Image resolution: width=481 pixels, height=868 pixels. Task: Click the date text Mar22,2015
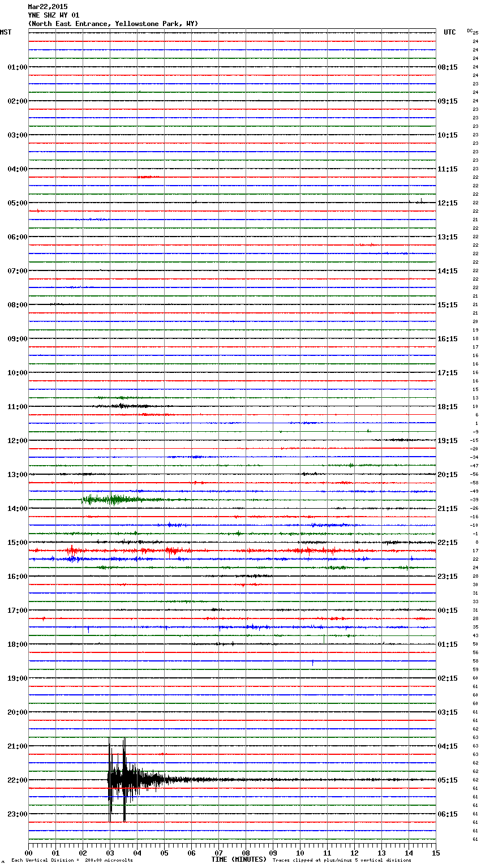click(48, 7)
